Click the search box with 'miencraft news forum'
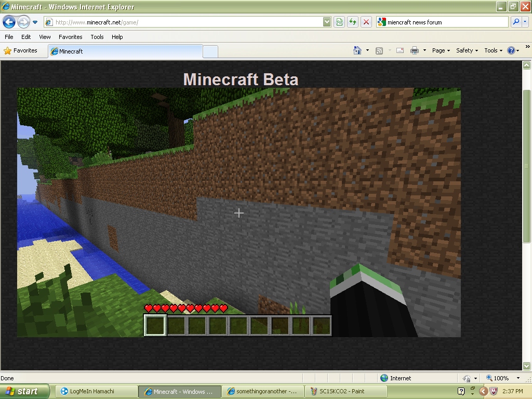This screenshot has width=532, height=399. 443,22
